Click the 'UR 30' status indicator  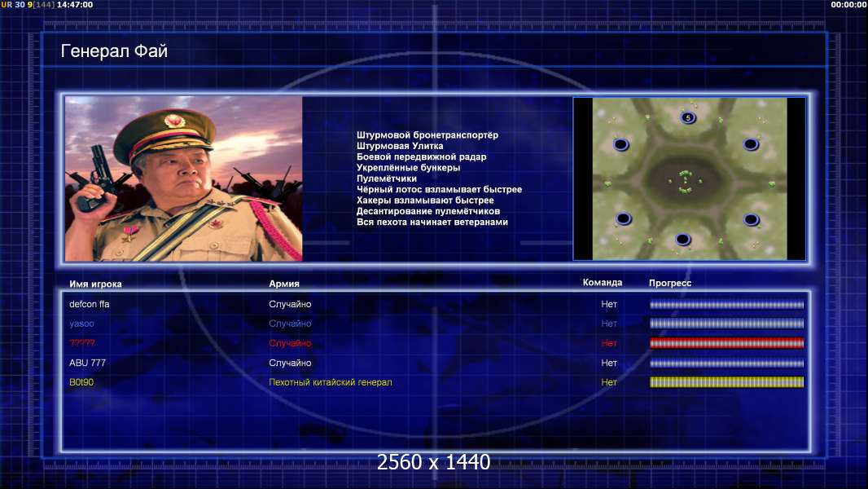[13, 4]
